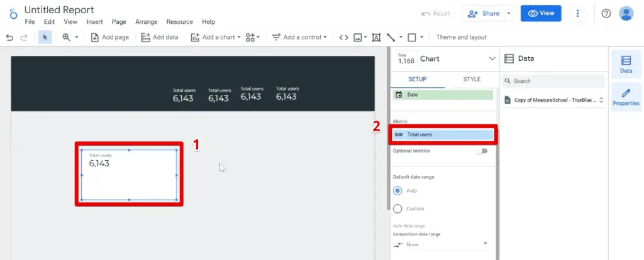Click the insert image icon
644x260 pixels.
pos(358,37)
